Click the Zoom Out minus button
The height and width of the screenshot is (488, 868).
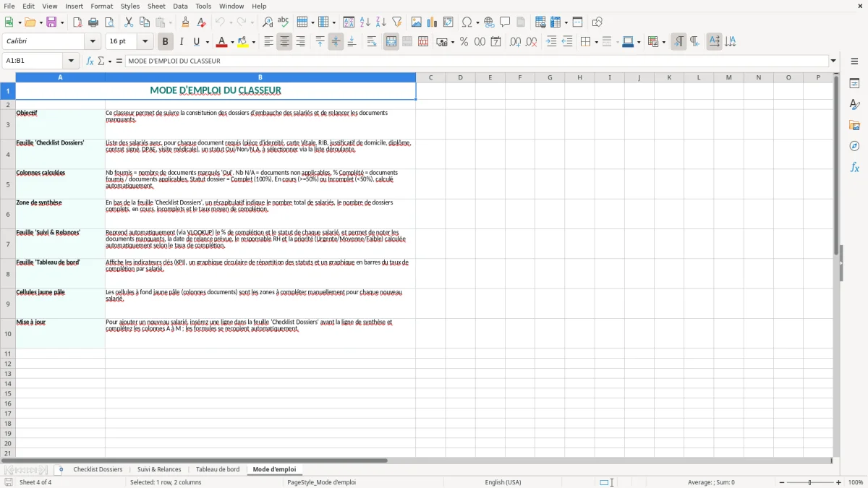[x=780, y=482]
